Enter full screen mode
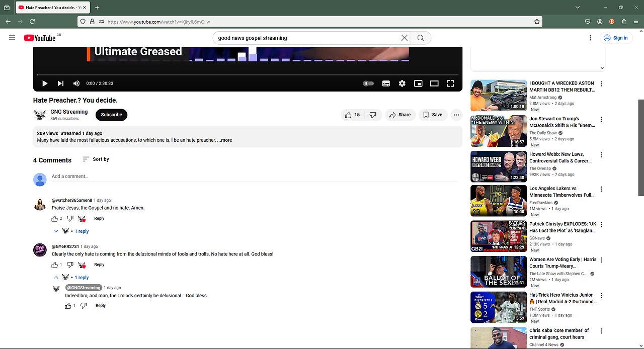Viewport: 644px width, 349px height. click(x=450, y=83)
